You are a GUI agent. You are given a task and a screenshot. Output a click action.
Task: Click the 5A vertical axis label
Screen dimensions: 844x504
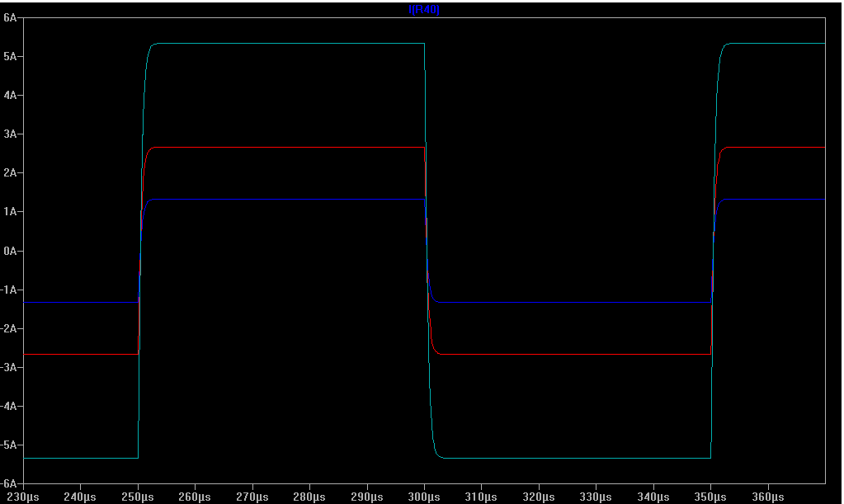pyautogui.click(x=10, y=56)
